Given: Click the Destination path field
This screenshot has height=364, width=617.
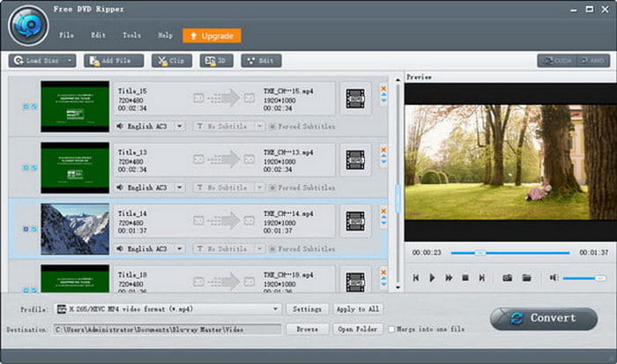Looking at the screenshot, I should [167, 330].
